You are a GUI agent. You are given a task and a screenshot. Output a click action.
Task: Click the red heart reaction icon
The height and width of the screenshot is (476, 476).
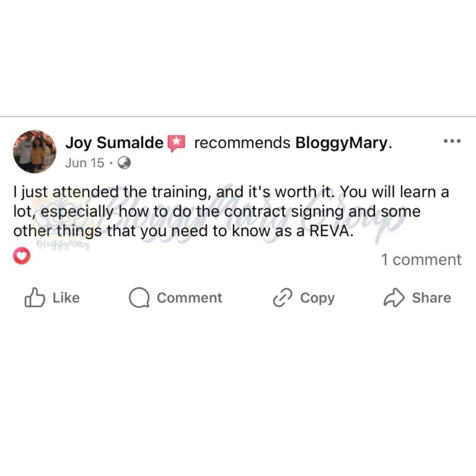click(x=22, y=255)
